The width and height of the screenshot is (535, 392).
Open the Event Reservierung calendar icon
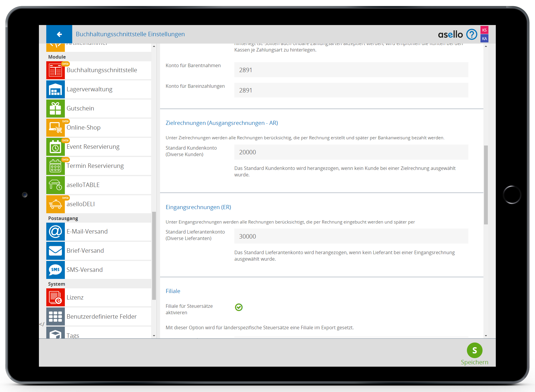click(x=55, y=147)
